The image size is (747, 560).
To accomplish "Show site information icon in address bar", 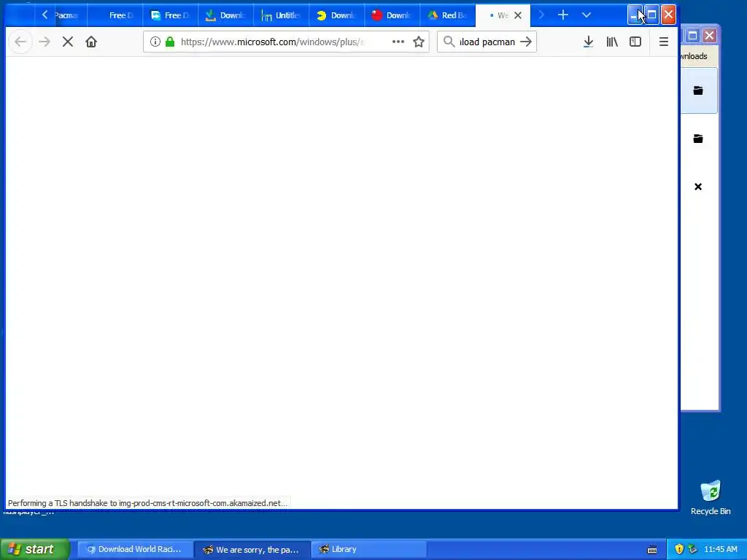I will coord(155,42).
